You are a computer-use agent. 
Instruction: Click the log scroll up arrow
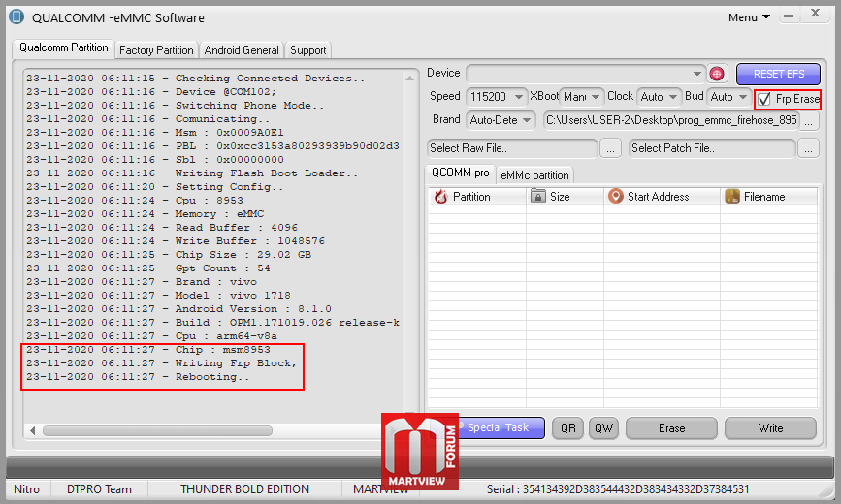[409, 79]
